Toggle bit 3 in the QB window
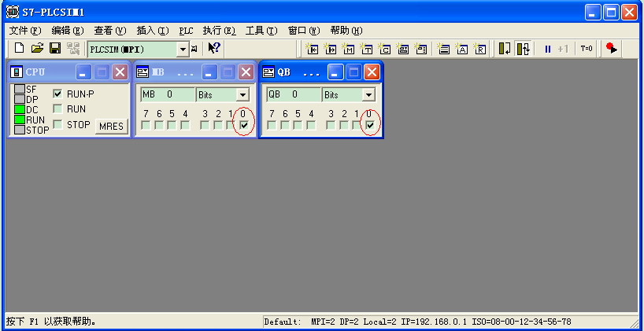Viewport: 644px width, 331px height. 331,125
